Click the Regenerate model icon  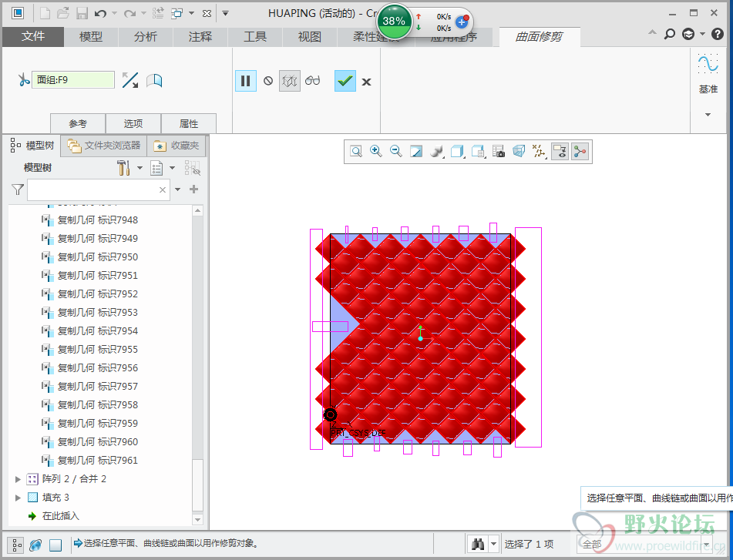159,13
